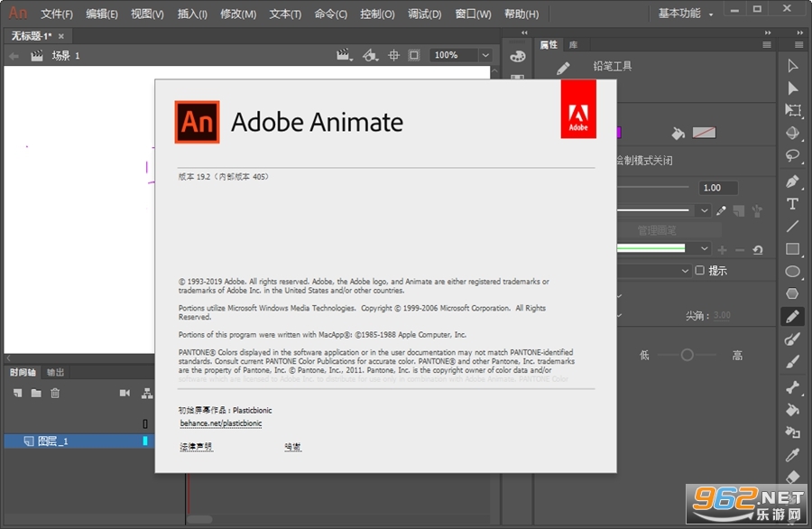Image resolution: width=812 pixels, height=529 pixels.
Task: Select the Oval tool
Action: click(792, 271)
